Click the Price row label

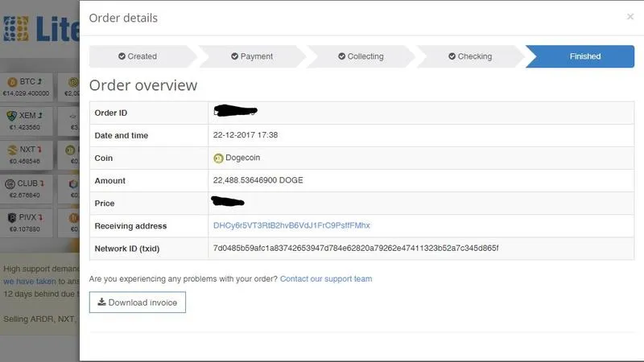click(105, 204)
